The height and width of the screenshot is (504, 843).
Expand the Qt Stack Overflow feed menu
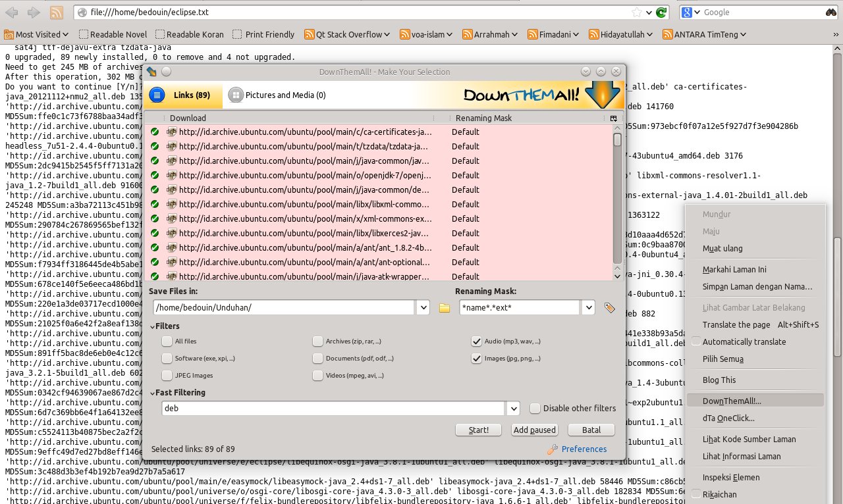pos(348,34)
